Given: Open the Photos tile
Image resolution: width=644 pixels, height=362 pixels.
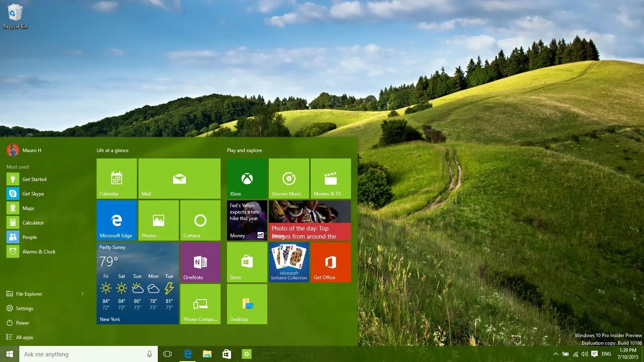Looking at the screenshot, I should (x=159, y=220).
